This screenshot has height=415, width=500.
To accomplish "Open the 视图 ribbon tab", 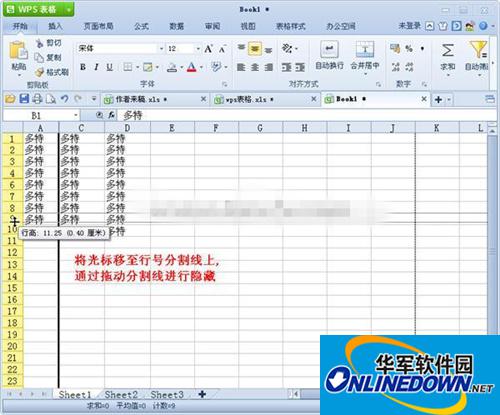I will [x=248, y=26].
